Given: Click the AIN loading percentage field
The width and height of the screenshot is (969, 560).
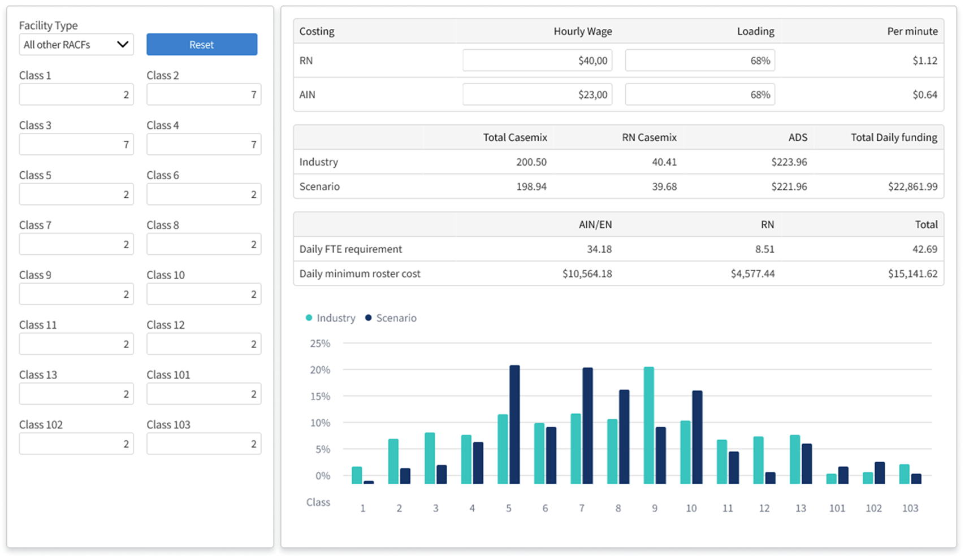Looking at the screenshot, I should click(x=700, y=94).
